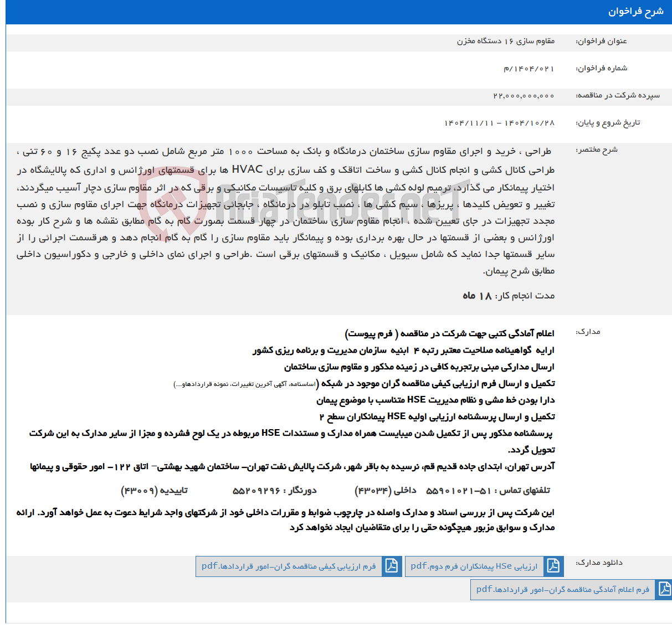Screen dimensions: 672x639
Task: Select the fax number ۵۵۲۰۹۲۹۶
Action: tap(257, 491)
